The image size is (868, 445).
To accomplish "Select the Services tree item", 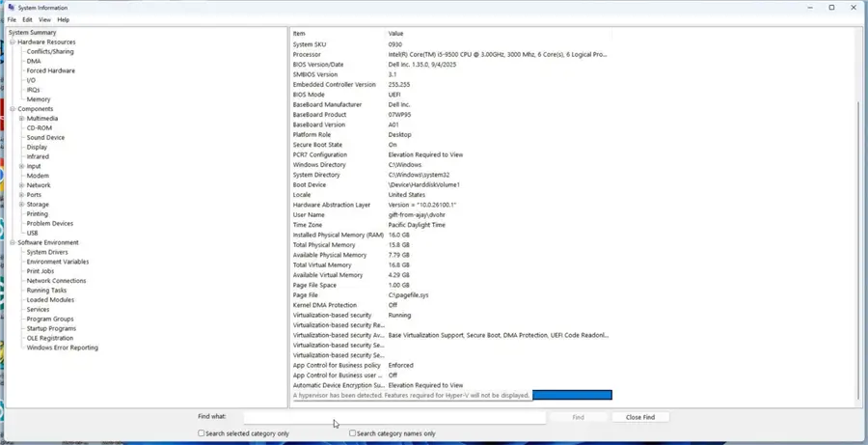I will (x=39, y=310).
